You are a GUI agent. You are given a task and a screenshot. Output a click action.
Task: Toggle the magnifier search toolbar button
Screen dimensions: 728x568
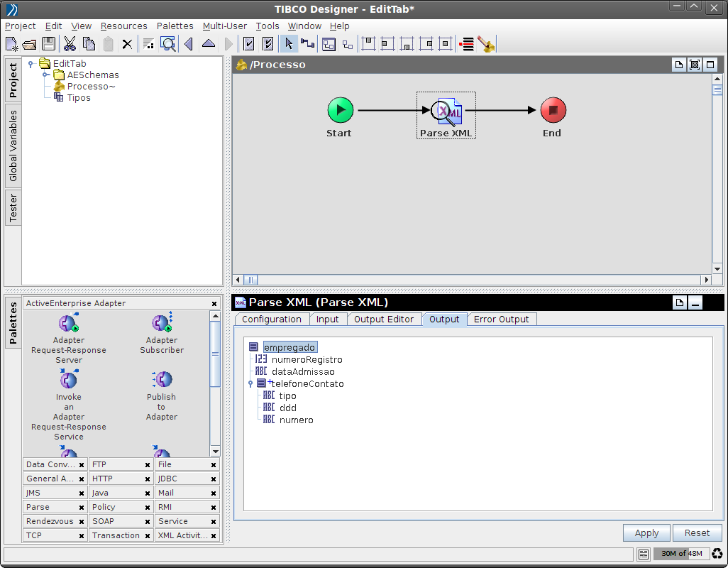click(168, 44)
